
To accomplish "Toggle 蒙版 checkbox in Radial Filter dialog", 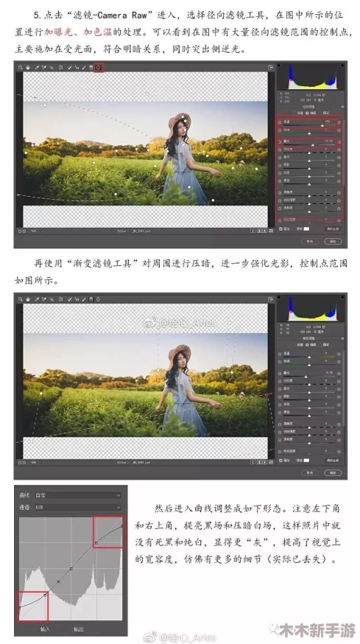I will [x=294, y=228].
